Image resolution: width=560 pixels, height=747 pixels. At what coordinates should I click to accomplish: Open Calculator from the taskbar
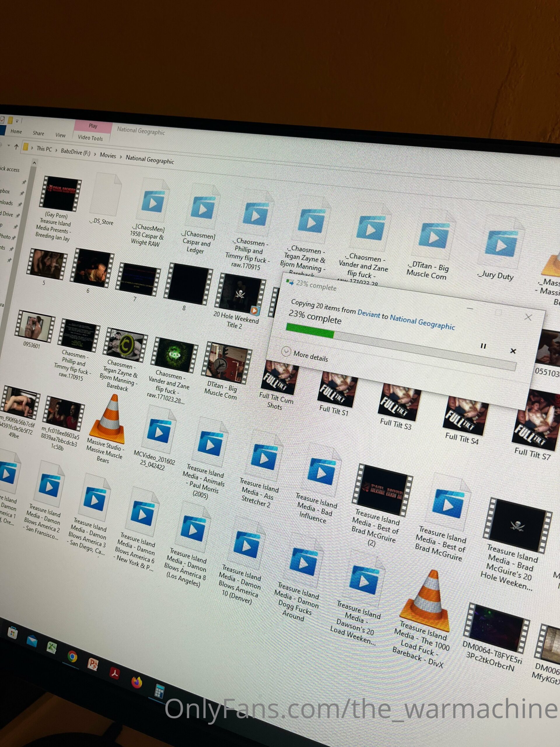pyautogui.click(x=160, y=691)
